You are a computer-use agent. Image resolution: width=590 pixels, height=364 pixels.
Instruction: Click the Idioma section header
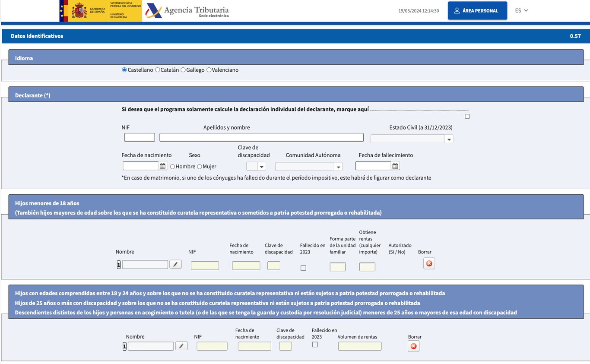pyautogui.click(x=296, y=58)
